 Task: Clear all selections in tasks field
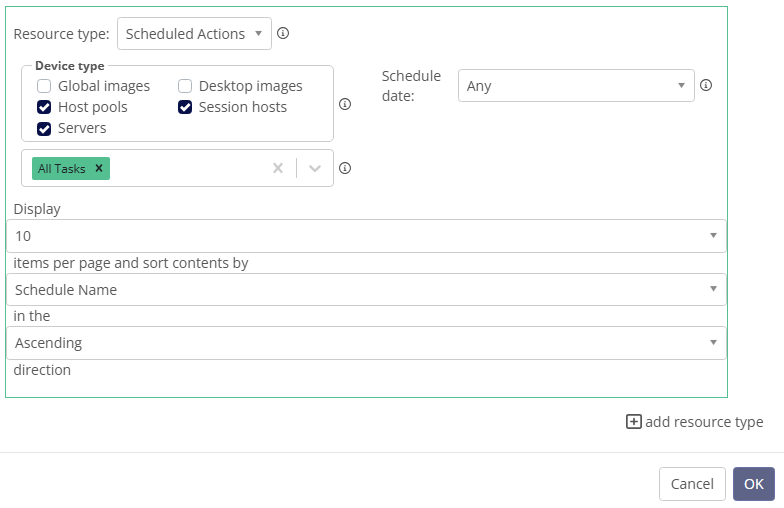(278, 168)
